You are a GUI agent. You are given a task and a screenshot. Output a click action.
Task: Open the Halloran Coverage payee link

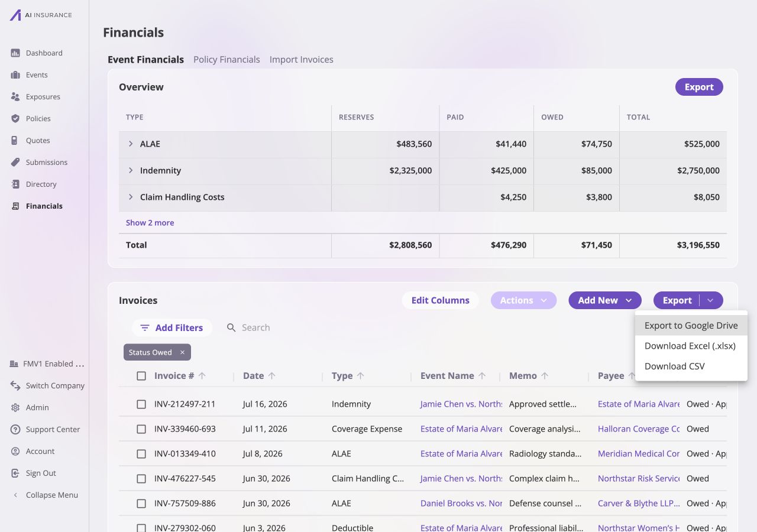click(639, 429)
